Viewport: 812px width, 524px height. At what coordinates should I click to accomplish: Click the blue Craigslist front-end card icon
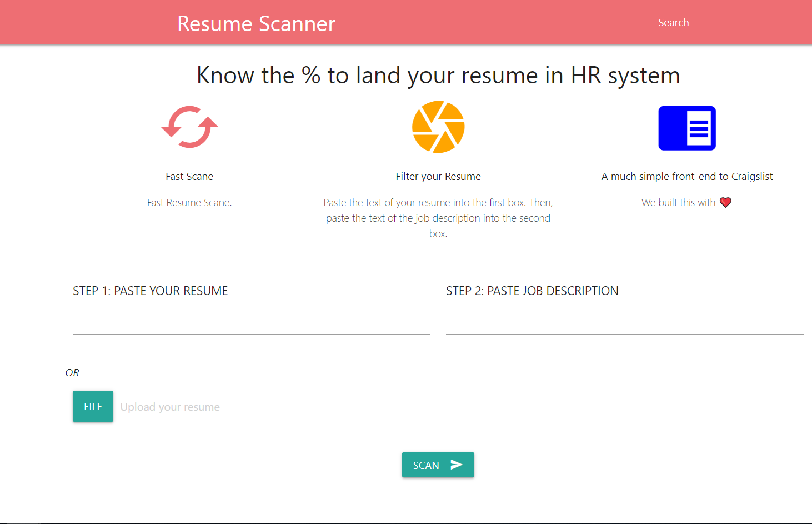coord(687,128)
